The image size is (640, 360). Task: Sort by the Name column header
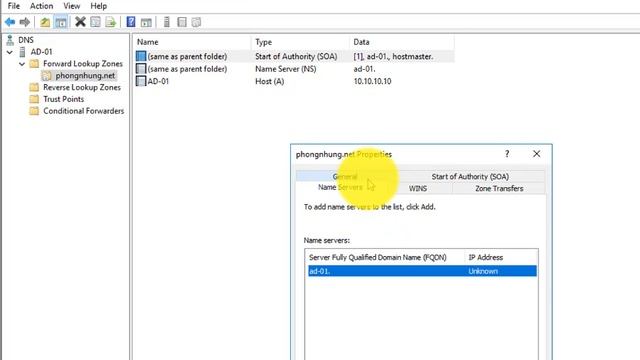coord(192,42)
